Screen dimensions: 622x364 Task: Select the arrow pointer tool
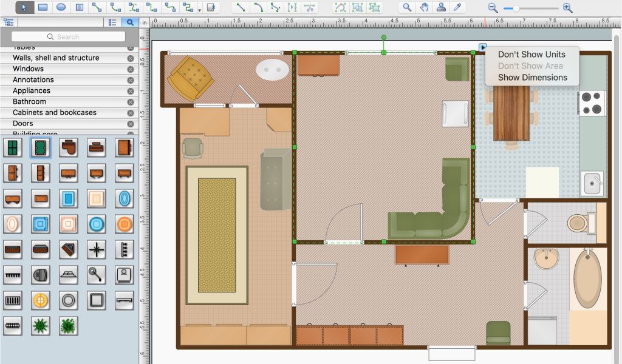point(24,7)
